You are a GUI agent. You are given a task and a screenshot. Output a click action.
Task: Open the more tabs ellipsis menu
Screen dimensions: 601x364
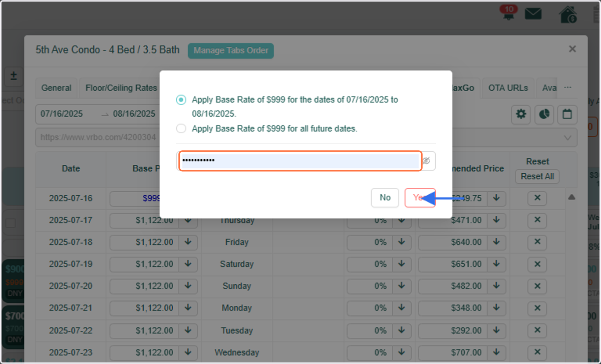(x=567, y=88)
